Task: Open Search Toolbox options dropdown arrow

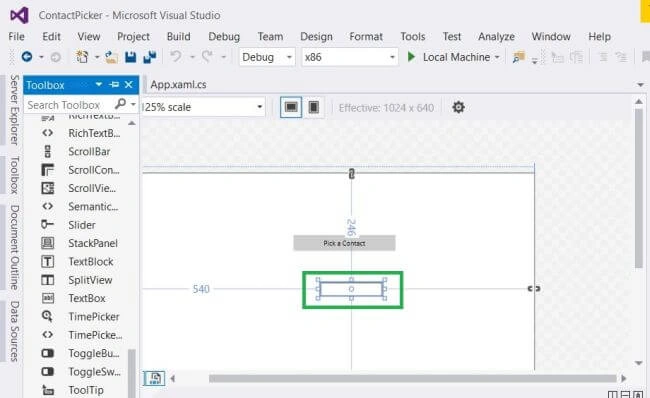Action: click(133, 104)
